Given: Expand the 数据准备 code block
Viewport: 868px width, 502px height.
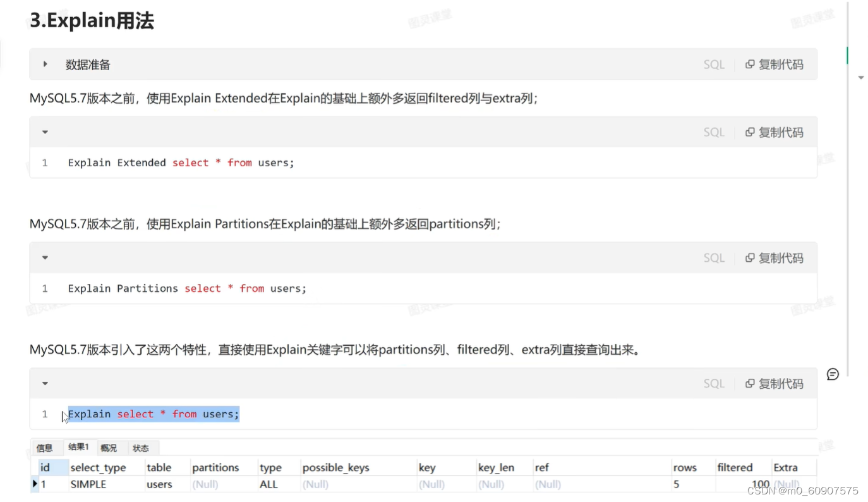Looking at the screenshot, I should click(x=45, y=64).
